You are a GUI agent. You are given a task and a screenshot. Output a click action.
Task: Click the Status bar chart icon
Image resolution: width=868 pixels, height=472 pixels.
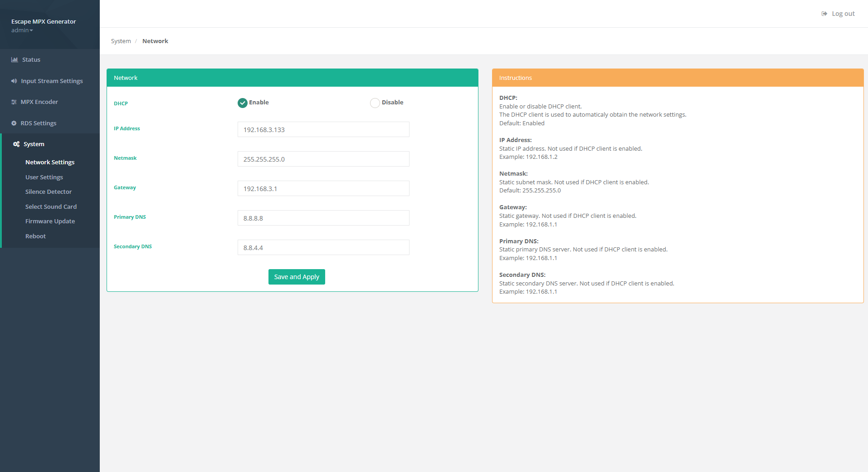15,59
